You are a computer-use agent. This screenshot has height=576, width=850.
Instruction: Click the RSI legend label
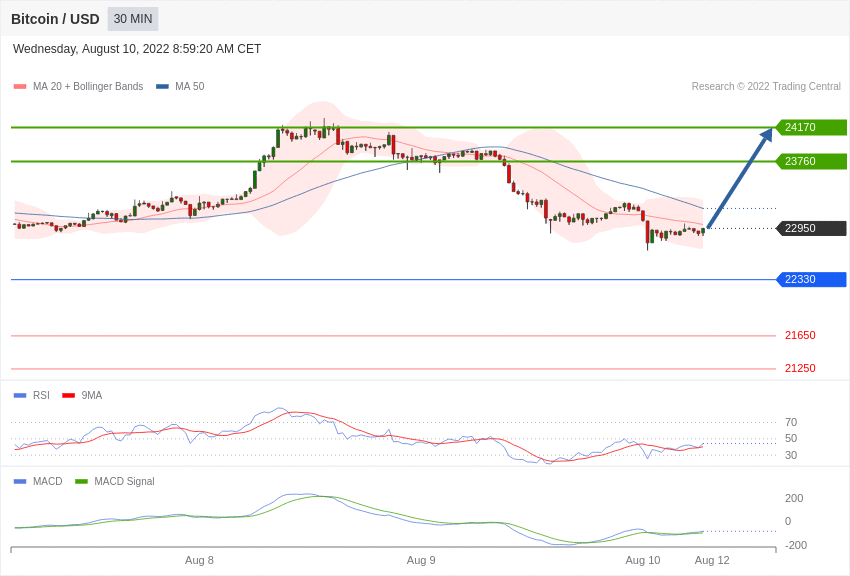click(41, 396)
